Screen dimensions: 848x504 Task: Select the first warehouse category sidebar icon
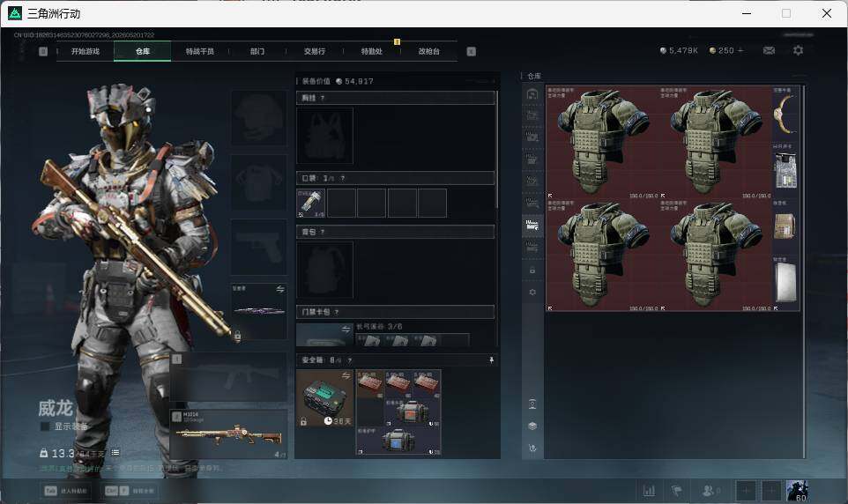(x=532, y=94)
